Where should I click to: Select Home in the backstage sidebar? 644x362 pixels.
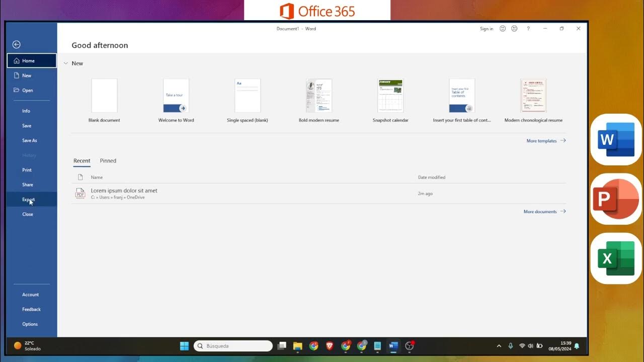point(32,61)
